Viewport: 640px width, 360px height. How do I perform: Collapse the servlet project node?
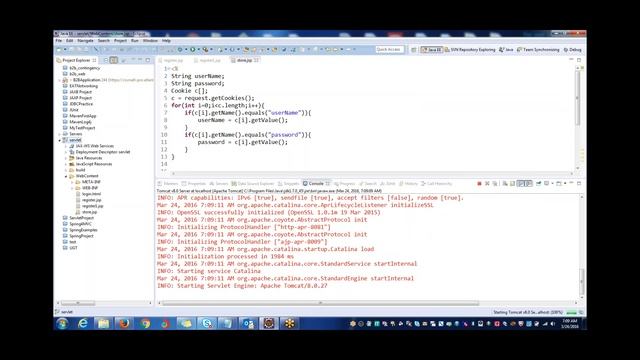60,140
